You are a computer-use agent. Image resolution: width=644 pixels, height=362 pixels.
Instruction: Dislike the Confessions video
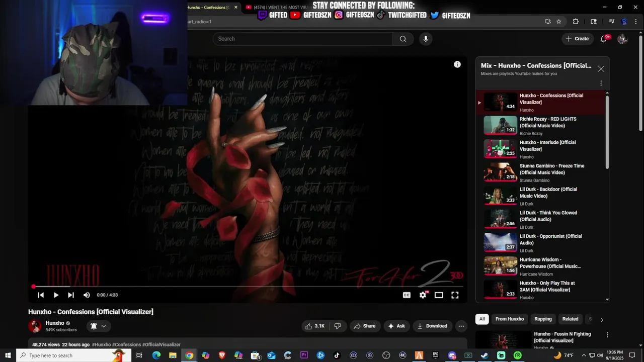pyautogui.click(x=338, y=326)
